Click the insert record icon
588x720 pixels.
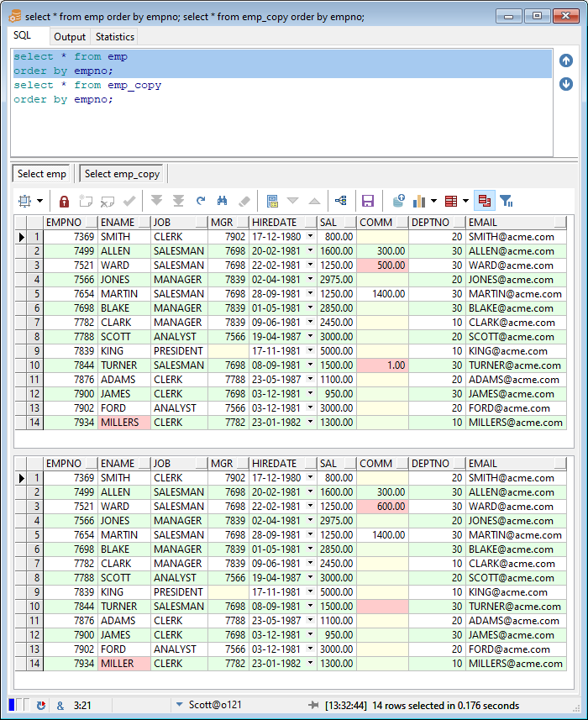click(x=86, y=201)
